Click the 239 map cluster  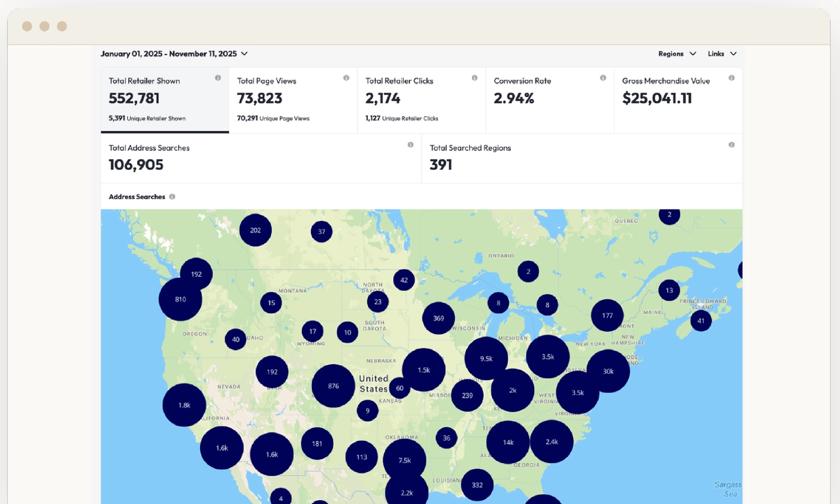(467, 395)
